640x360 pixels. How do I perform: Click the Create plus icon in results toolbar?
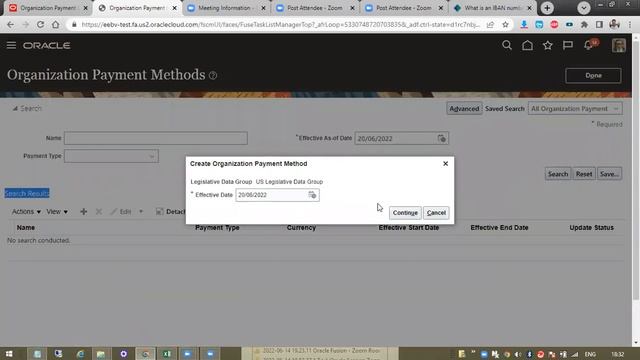(x=83, y=211)
